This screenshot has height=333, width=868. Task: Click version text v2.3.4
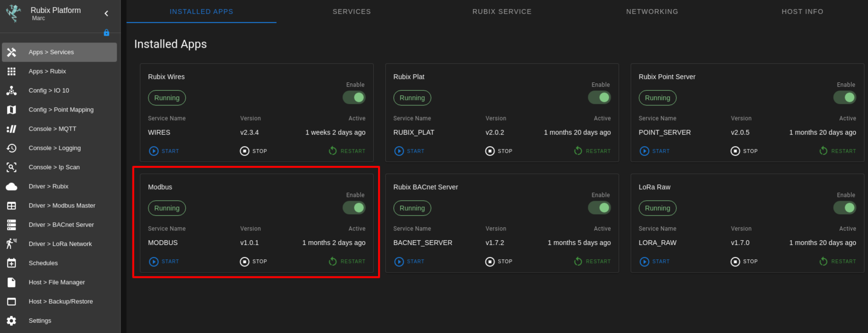(249, 132)
